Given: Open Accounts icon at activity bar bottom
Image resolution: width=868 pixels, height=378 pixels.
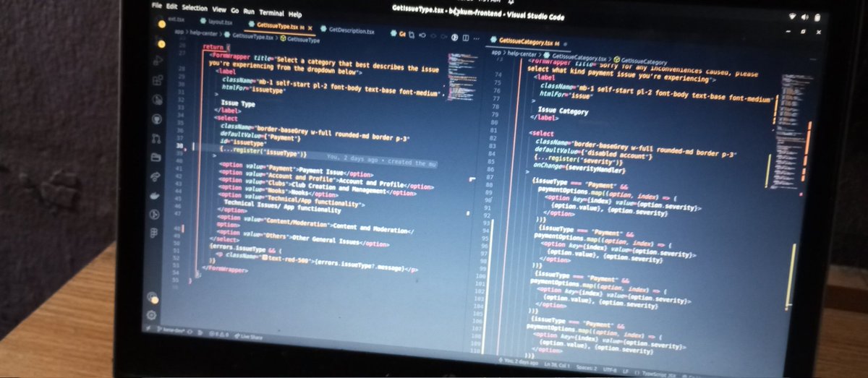Looking at the screenshot, I should pos(153,297).
